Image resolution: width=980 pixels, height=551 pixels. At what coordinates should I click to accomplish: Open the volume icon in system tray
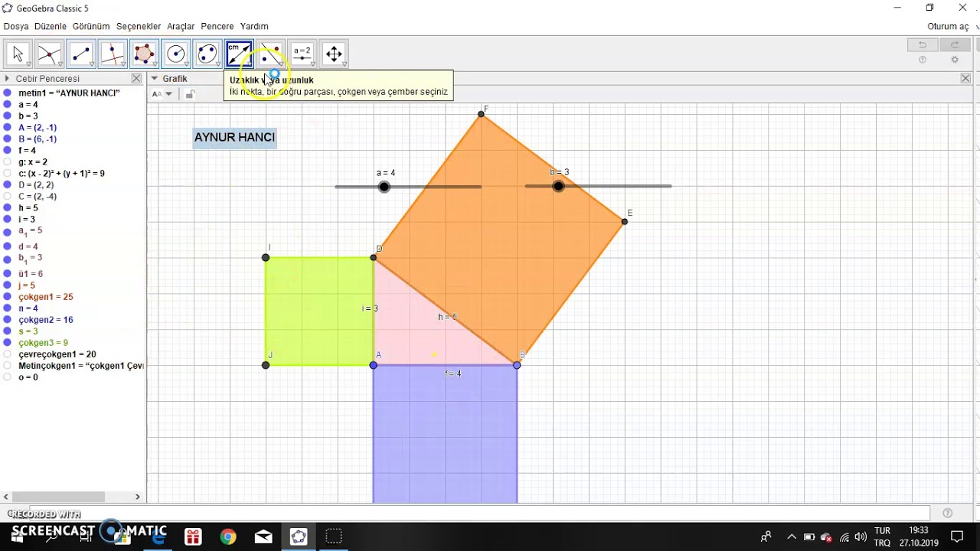pos(861,536)
